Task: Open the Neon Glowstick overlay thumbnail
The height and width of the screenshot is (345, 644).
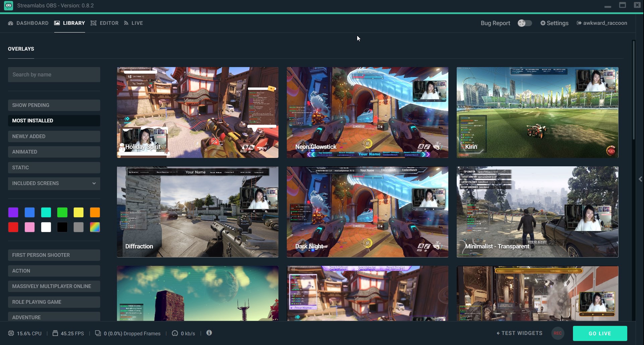Action: [367, 112]
